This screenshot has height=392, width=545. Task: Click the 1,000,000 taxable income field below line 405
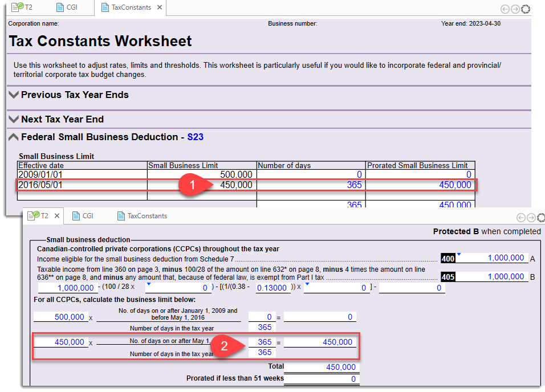[68, 288]
